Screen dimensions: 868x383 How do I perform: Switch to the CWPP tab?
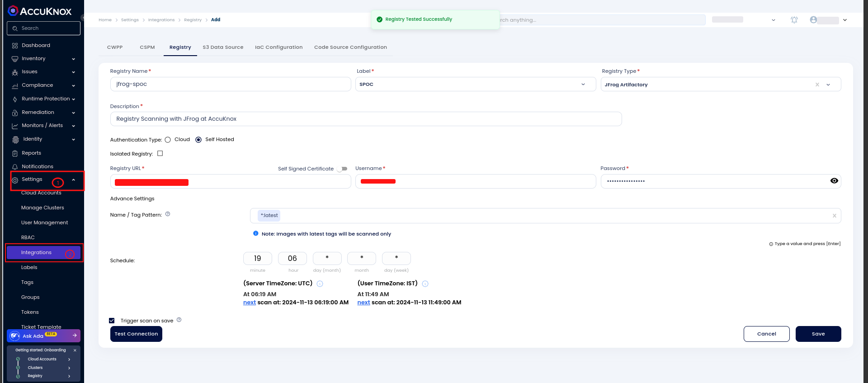(x=115, y=47)
